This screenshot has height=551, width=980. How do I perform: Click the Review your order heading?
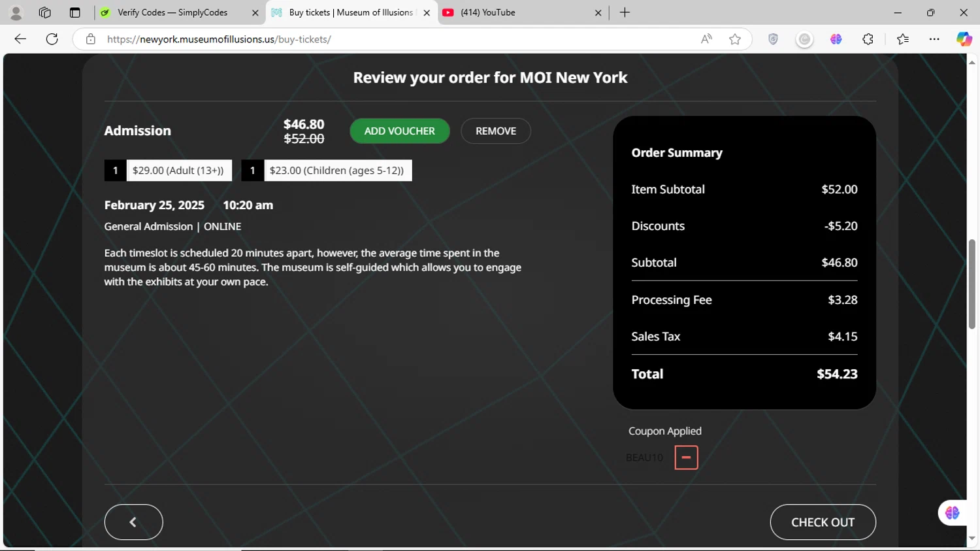[490, 78]
